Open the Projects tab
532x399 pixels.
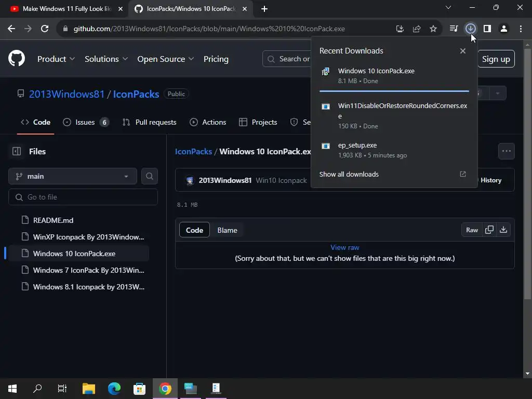[x=258, y=122]
